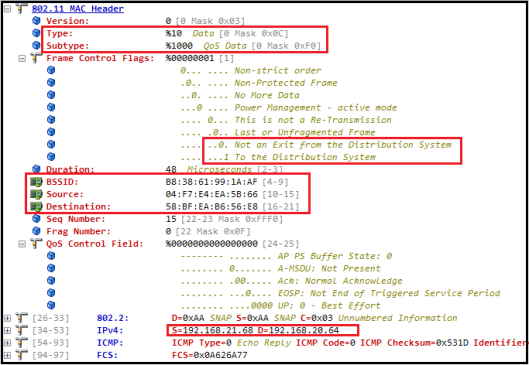Select the Destination field label

78,207
